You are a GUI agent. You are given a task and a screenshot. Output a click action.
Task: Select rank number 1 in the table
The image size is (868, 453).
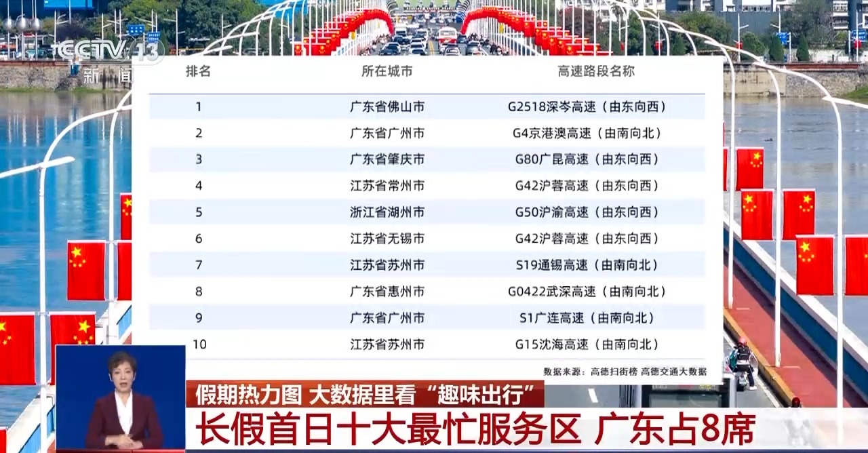pyautogui.click(x=199, y=106)
